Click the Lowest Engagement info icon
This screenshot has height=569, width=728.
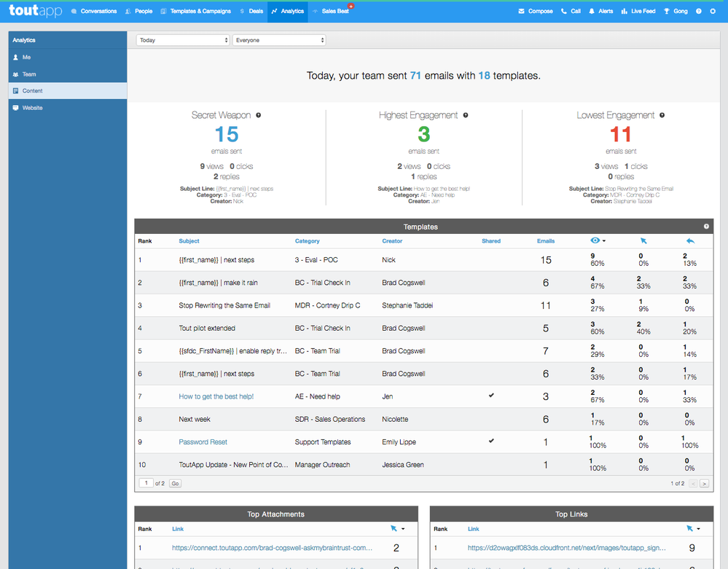pos(662,115)
